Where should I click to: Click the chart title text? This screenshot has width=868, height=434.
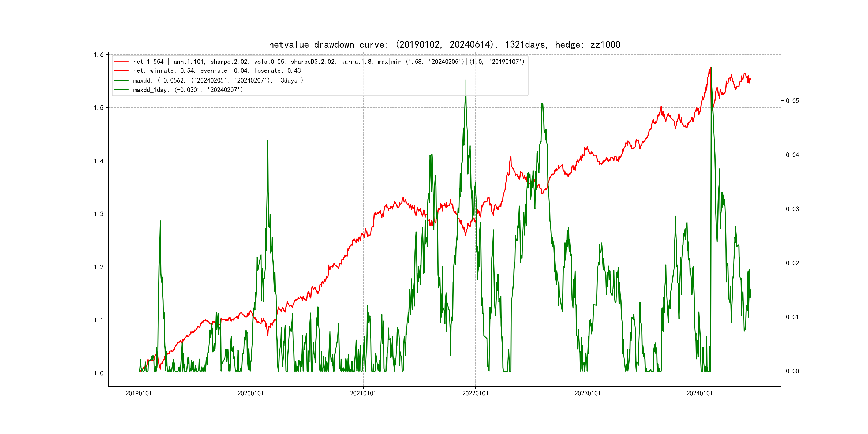click(444, 44)
